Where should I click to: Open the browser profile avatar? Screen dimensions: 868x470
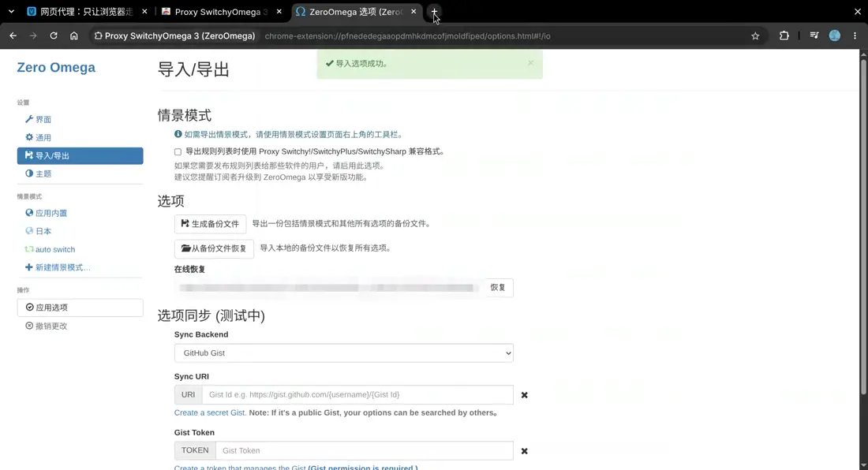[x=835, y=36]
